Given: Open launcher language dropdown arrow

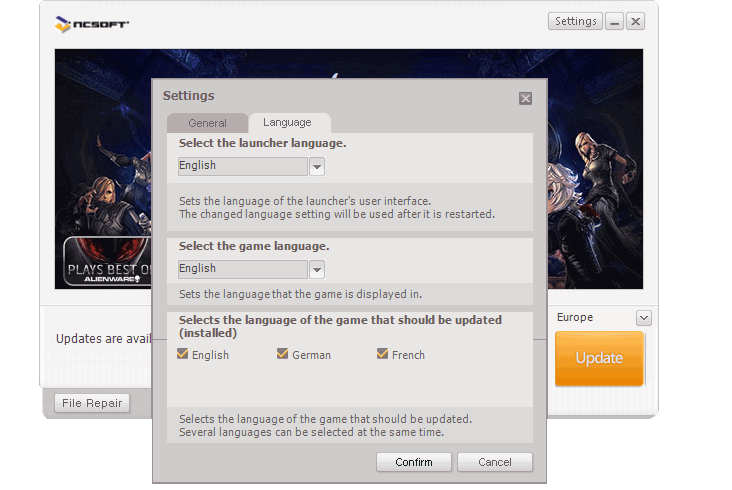Looking at the screenshot, I should tap(317, 167).
